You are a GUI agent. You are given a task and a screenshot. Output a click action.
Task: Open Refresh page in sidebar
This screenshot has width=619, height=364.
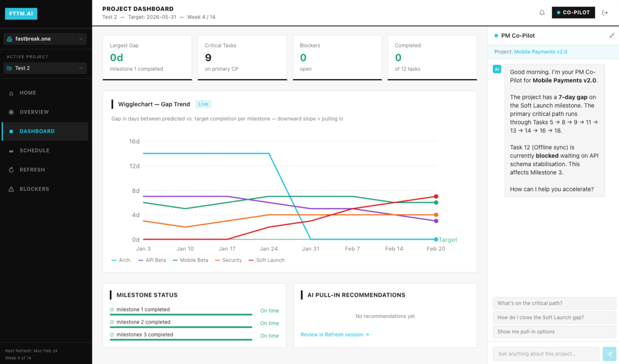tap(45, 170)
